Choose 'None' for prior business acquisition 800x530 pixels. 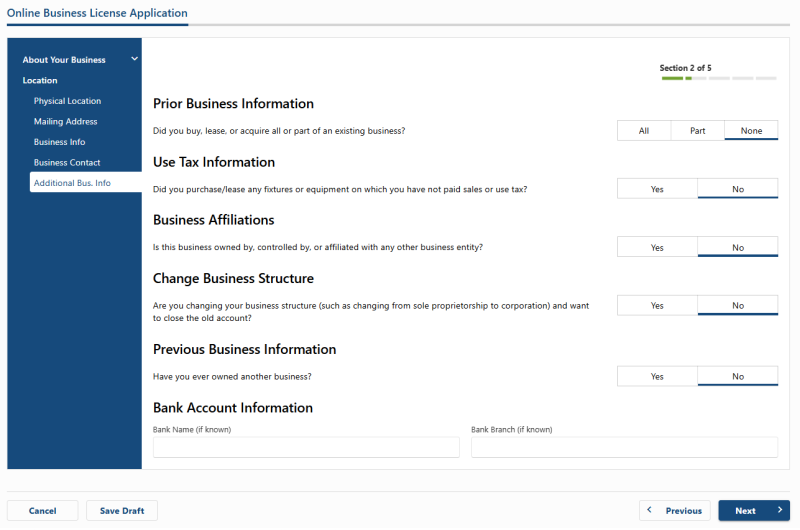coord(751,131)
